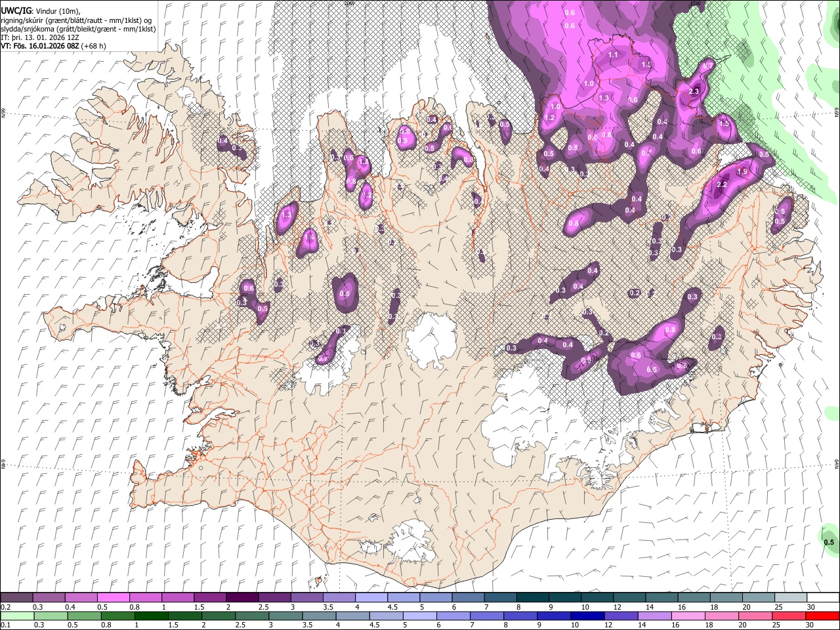840x630 pixels.
Task: Choose the lower scale swatch between 14 and 16
Action: coord(655,616)
